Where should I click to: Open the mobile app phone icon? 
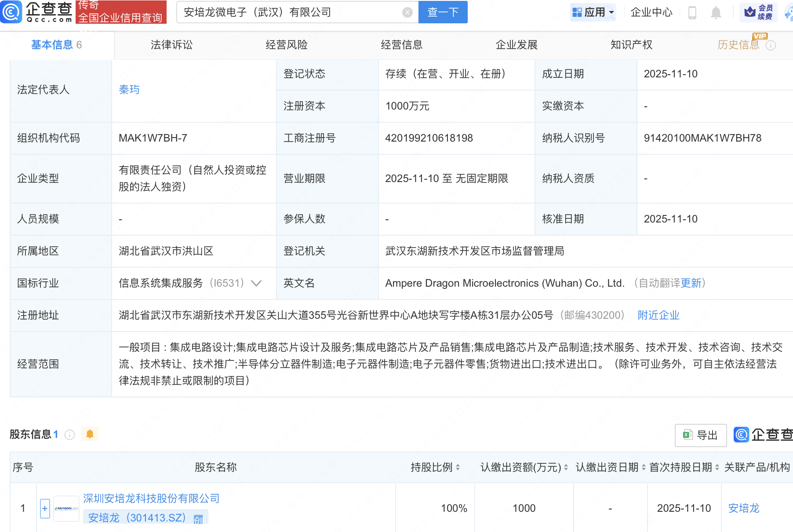click(x=692, y=13)
